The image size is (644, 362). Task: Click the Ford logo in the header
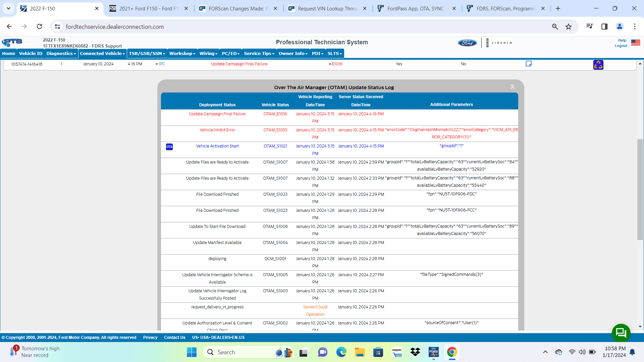pos(467,43)
